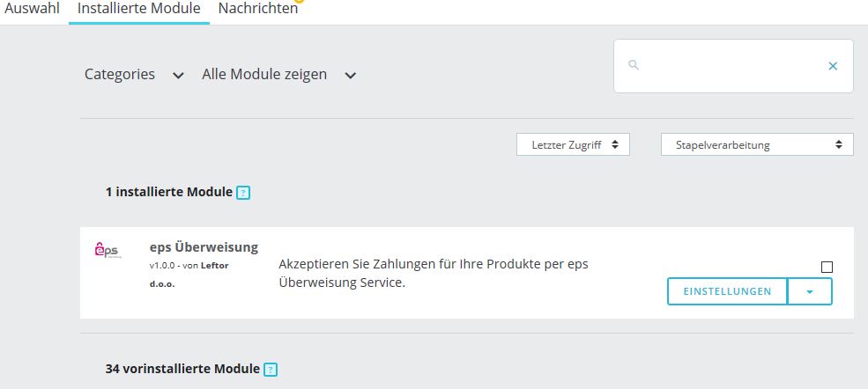
Task: Open help icon beside vorinstallierte Module
Action: [x=271, y=370]
